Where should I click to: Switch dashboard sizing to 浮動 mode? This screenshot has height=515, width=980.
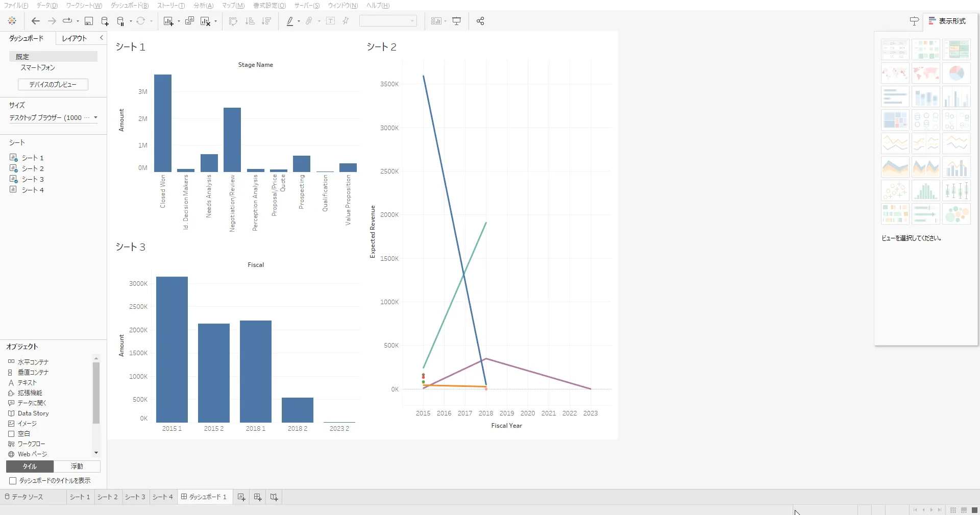click(77, 467)
